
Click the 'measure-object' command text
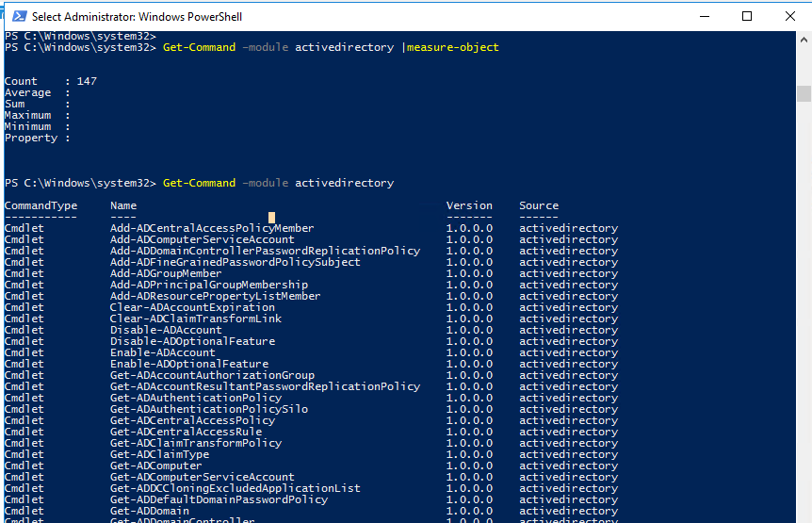coord(452,47)
